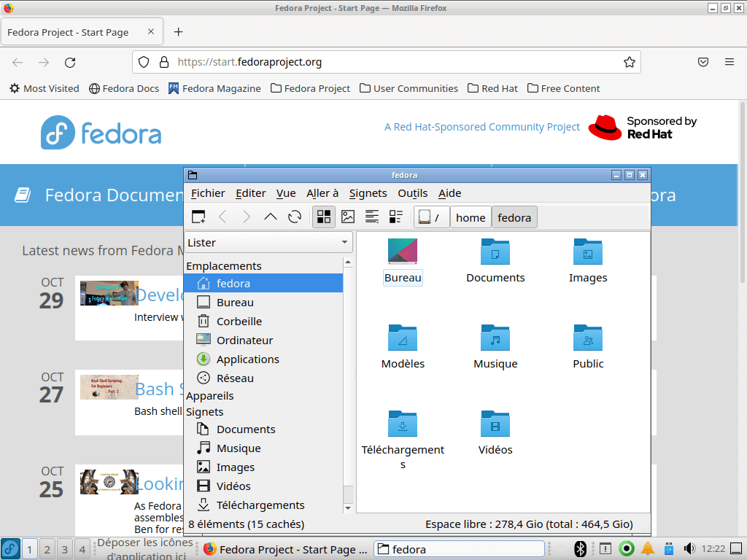
Task: Expand Fedora Project bookmarks folder
Action: tap(310, 88)
